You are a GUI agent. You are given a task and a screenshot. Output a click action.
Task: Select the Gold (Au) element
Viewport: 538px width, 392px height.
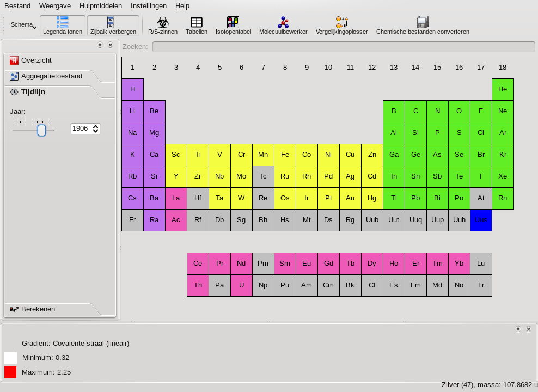350,198
